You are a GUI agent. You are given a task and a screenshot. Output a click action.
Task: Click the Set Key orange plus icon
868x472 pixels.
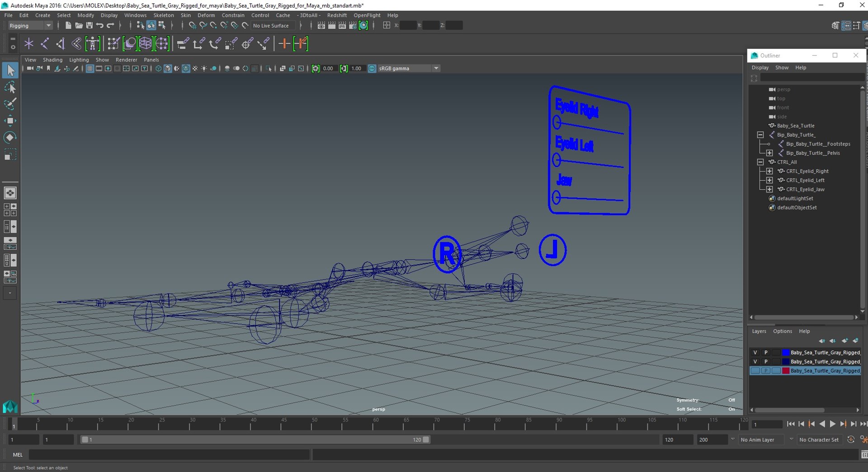pos(284,44)
